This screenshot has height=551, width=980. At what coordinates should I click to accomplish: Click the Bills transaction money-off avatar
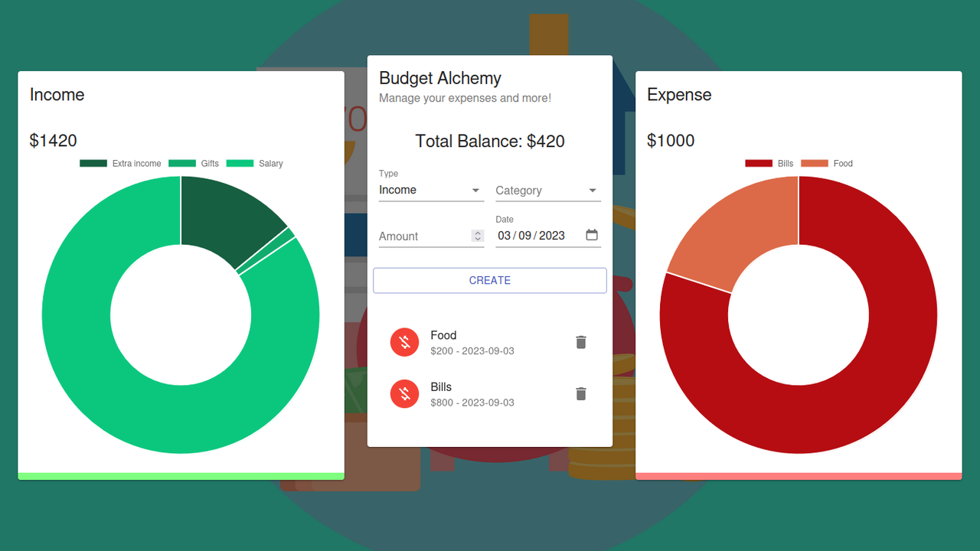[x=405, y=394]
